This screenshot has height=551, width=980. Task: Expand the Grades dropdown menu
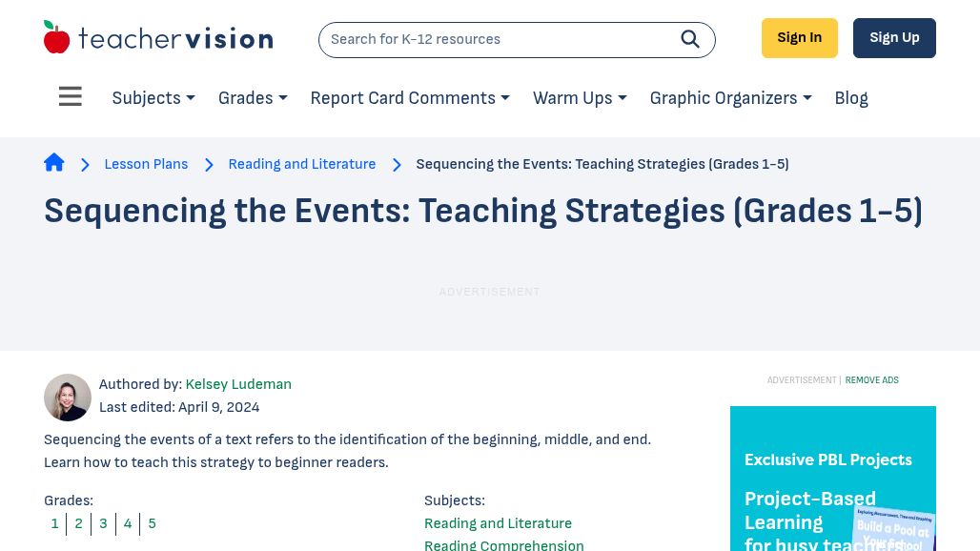[x=253, y=98]
